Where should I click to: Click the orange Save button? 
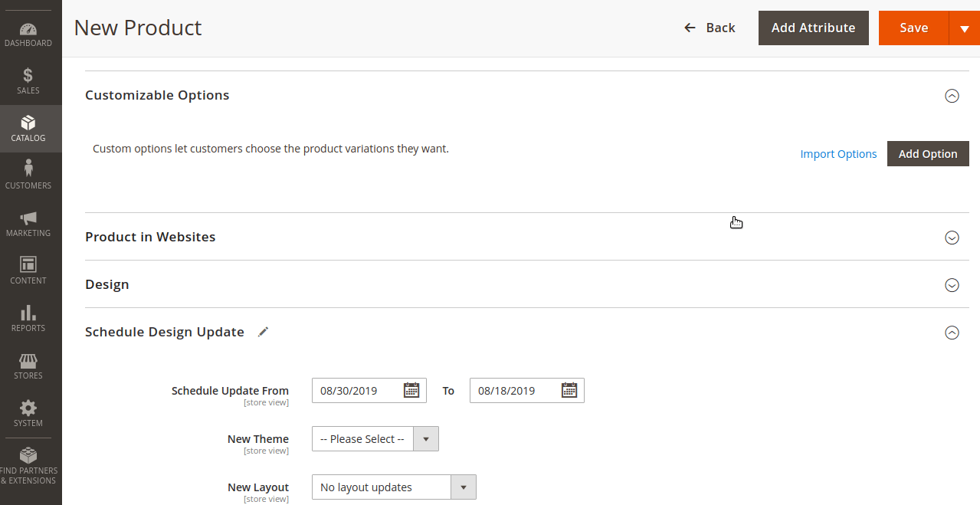913,28
